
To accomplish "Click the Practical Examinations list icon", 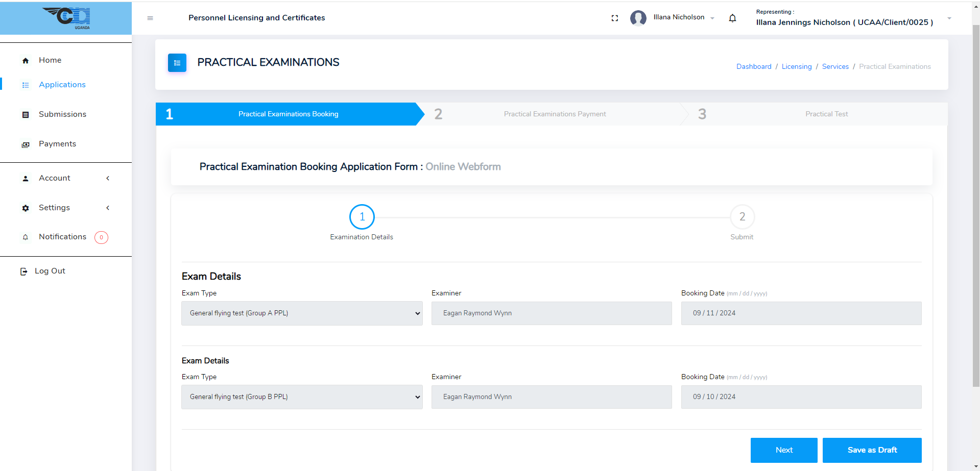I will coord(177,63).
